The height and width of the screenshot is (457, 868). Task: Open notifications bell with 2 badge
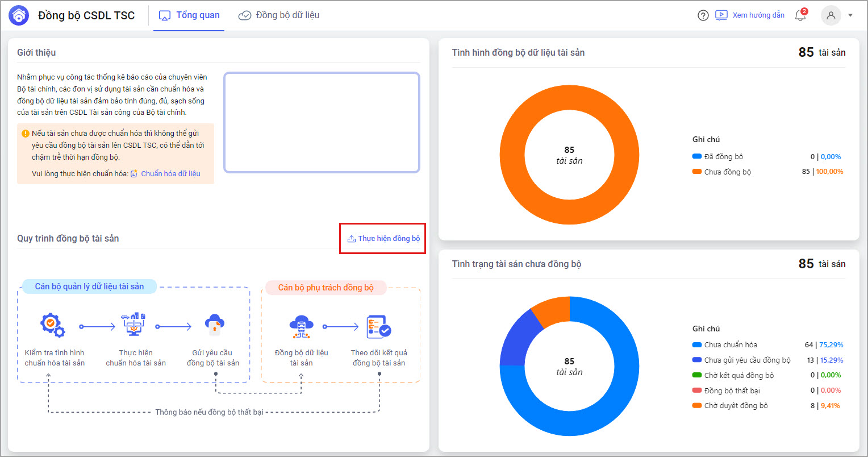[x=800, y=15]
